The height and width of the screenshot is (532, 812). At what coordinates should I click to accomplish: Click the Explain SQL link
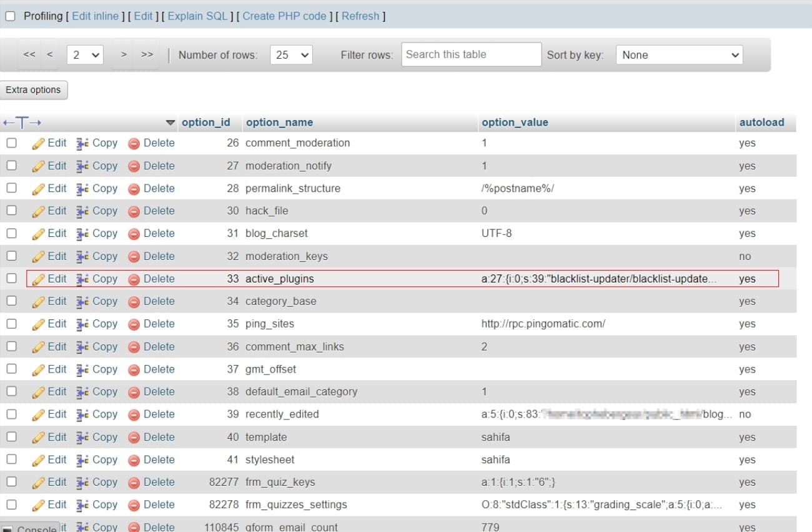[197, 16]
